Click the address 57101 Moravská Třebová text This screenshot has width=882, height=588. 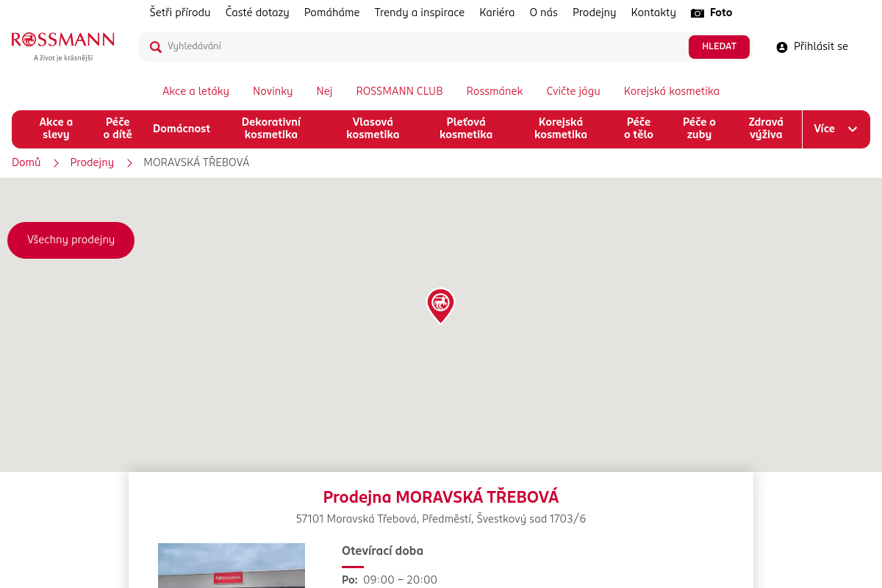point(441,519)
